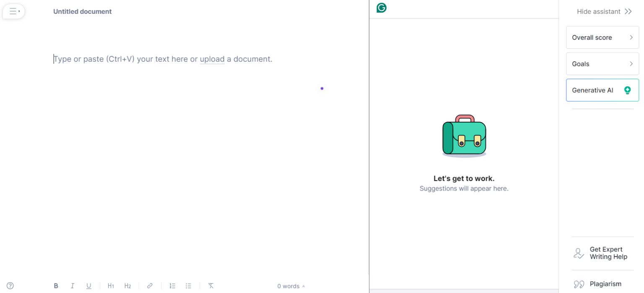Image resolution: width=644 pixels, height=293 pixels.
Task: Create a numbered list
Action: coord(172,286)
